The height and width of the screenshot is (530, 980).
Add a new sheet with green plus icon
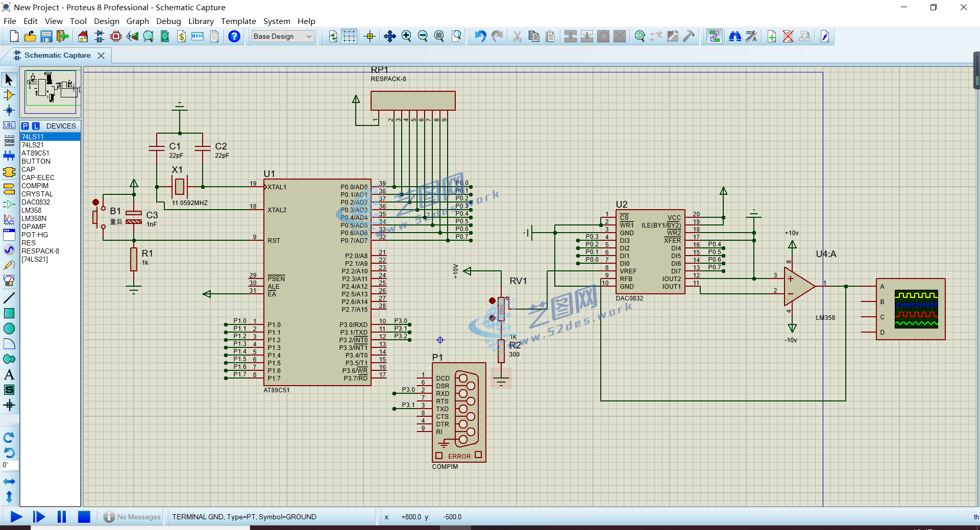(x=772, y=36)
